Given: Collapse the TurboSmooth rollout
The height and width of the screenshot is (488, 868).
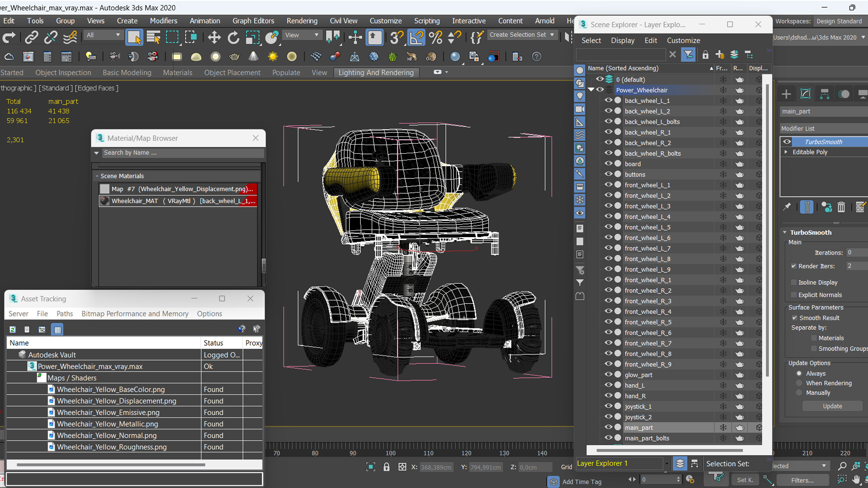Looking at the screenshot, I should pyautogui.click(x=785, y=233).
